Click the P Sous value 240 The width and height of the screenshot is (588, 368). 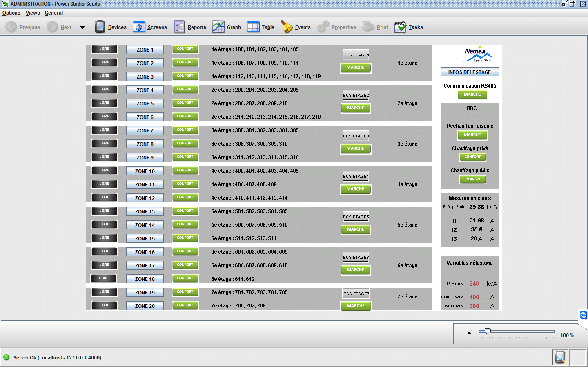tap(474, 283)
